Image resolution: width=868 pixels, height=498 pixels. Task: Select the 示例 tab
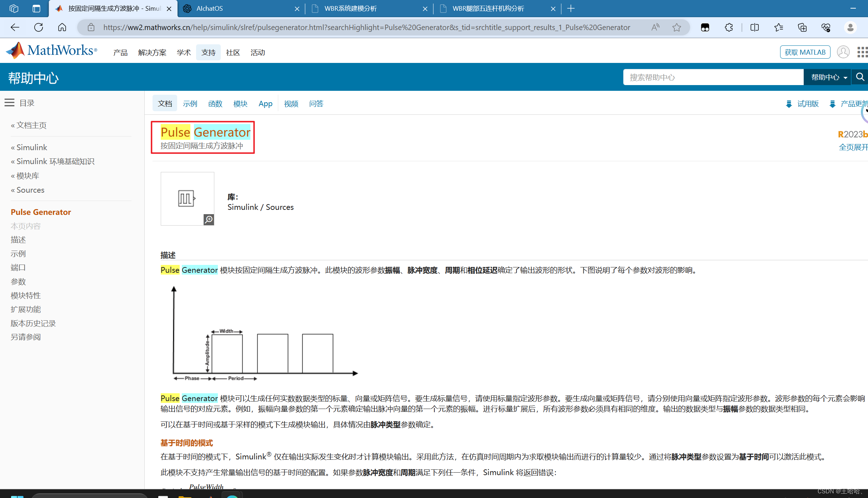pyautogui.click(x=190, y=104)
